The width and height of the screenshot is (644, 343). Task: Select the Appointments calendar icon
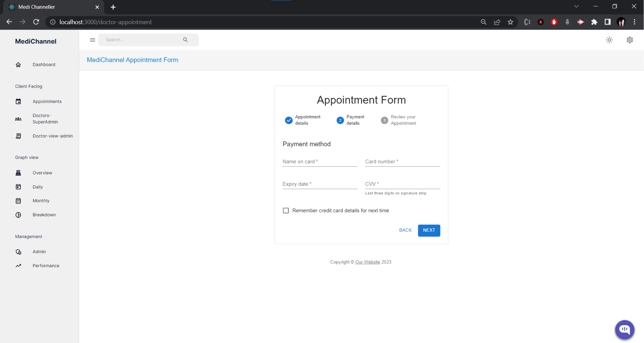[18, 101]
